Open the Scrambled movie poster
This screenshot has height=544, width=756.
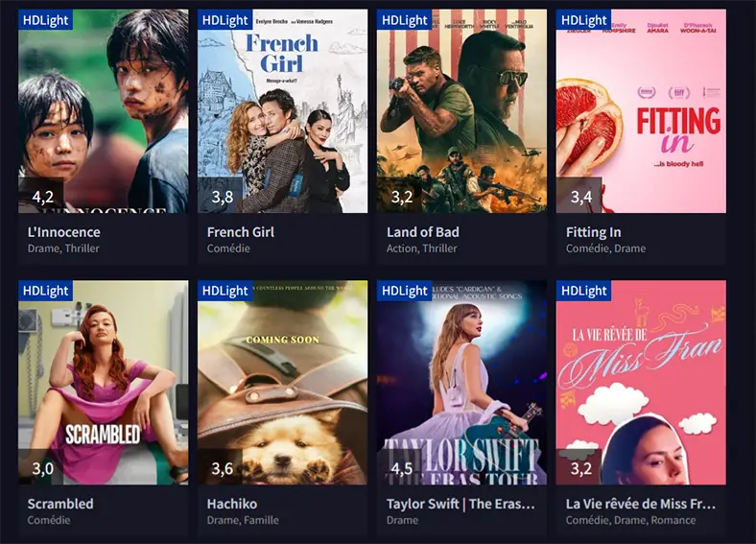coord(104,383)
